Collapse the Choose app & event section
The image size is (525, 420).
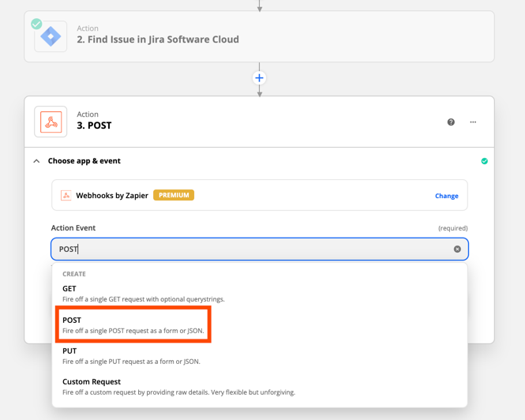coord(36,161)
